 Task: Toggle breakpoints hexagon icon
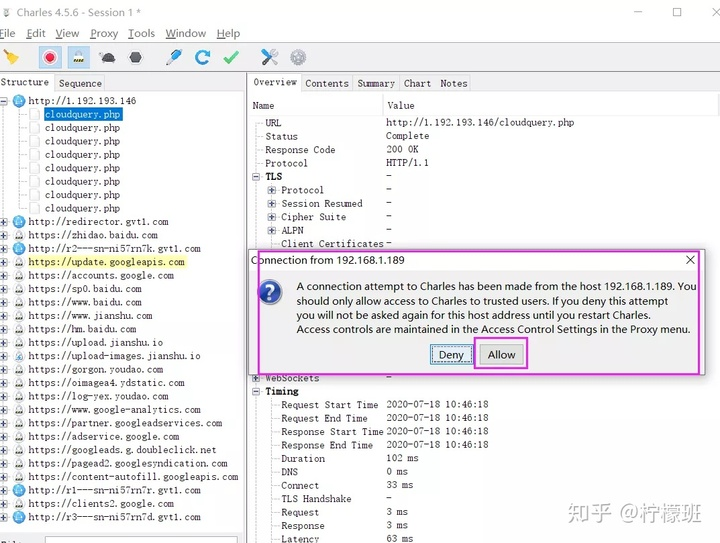click(x=135, y=57)
